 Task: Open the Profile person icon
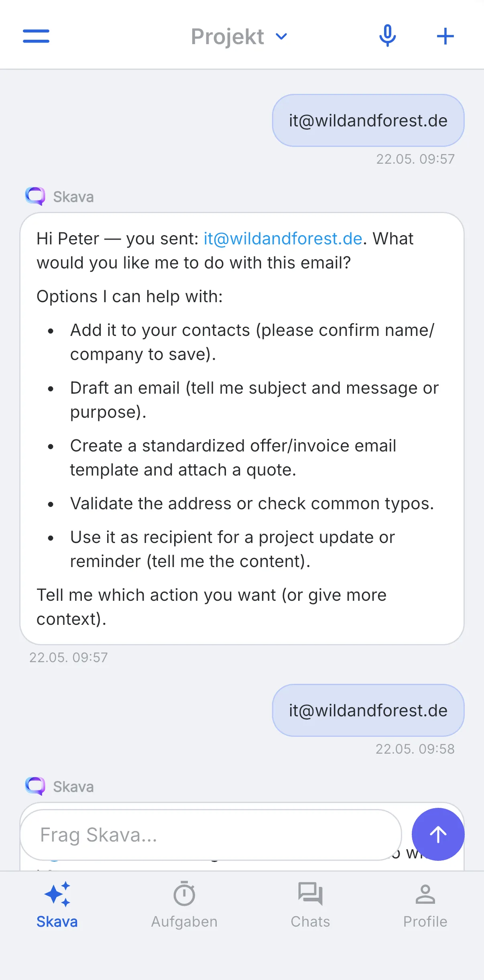click(x=425, y=894)
